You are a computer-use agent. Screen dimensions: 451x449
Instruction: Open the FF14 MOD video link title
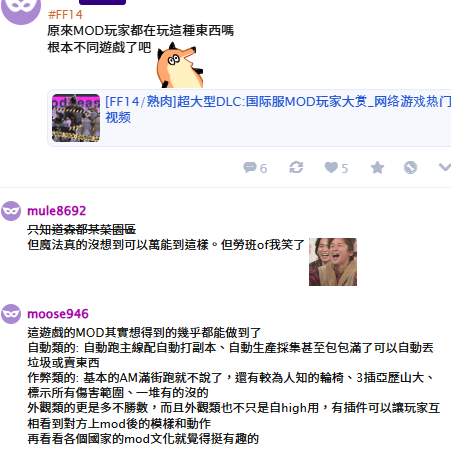click(278, 109)
